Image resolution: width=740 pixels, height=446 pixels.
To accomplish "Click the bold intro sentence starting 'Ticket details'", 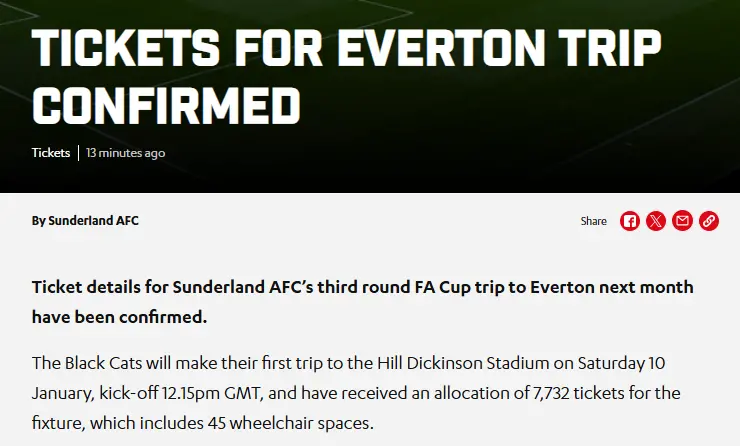I will (x=362, y=288).
